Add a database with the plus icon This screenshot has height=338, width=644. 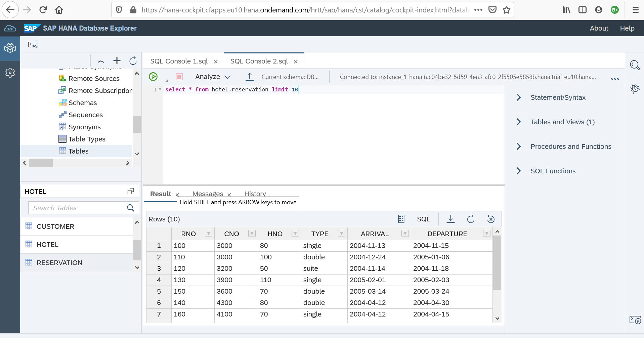point(117,60)
